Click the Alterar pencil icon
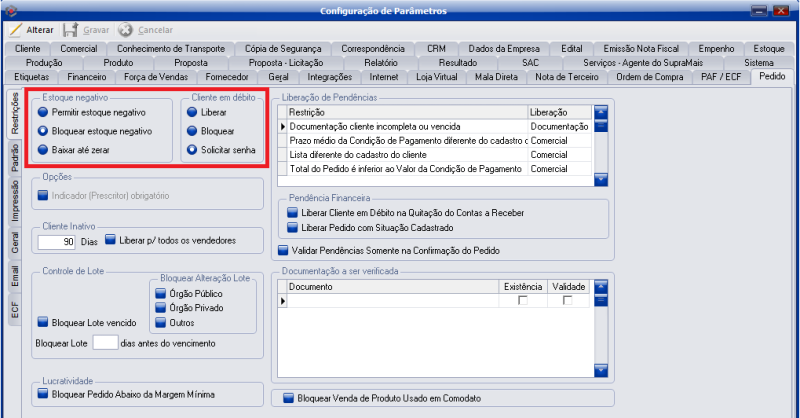The image size is (800, 418). pos(15,30)
